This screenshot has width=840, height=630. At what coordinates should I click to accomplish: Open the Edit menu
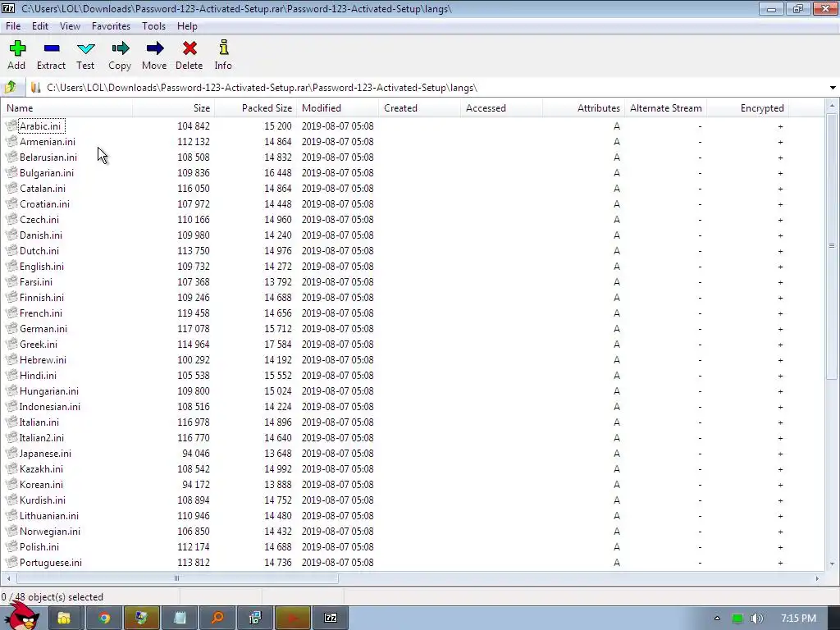tap(40, 26)
